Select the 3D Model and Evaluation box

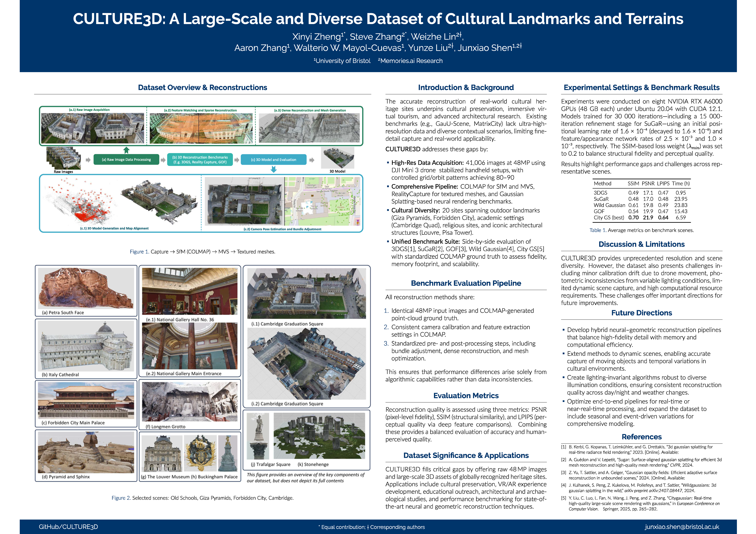(x=273, y=160)
